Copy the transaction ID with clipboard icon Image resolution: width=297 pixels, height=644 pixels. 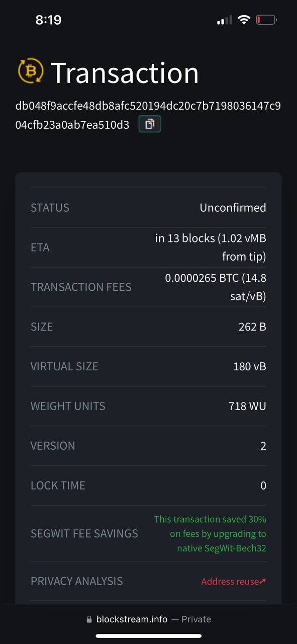click(x=149, y=124)
